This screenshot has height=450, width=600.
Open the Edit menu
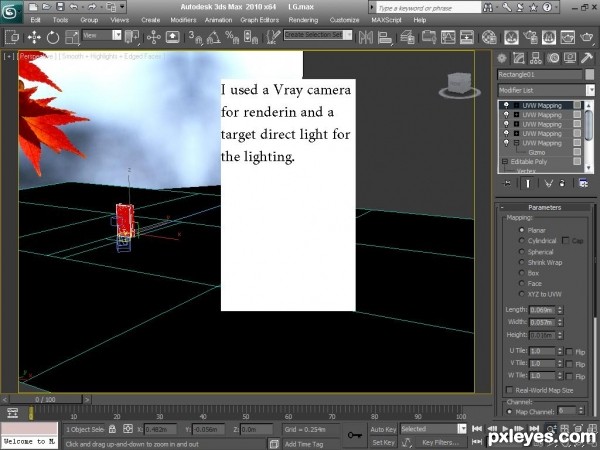[35, 20]
